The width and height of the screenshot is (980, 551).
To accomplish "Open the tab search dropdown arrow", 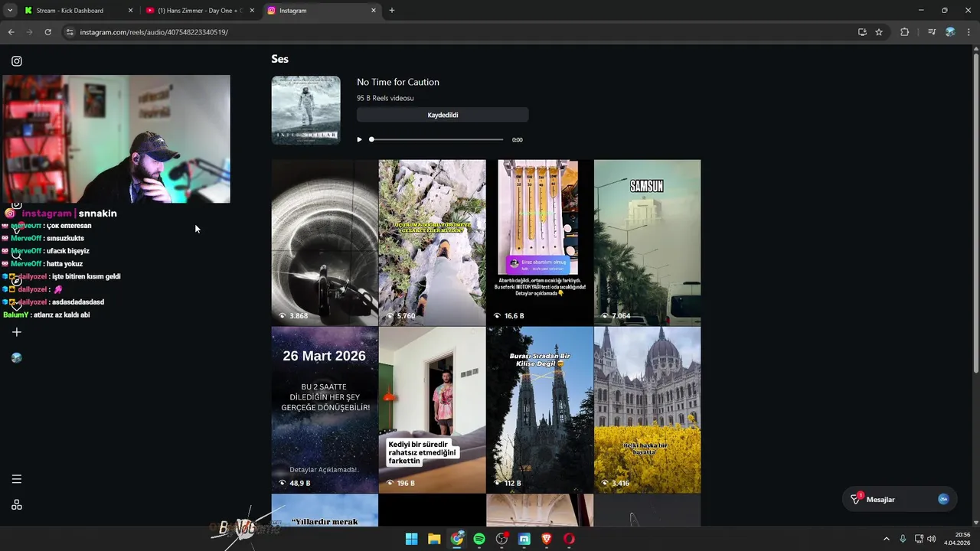I will point(10,11).
